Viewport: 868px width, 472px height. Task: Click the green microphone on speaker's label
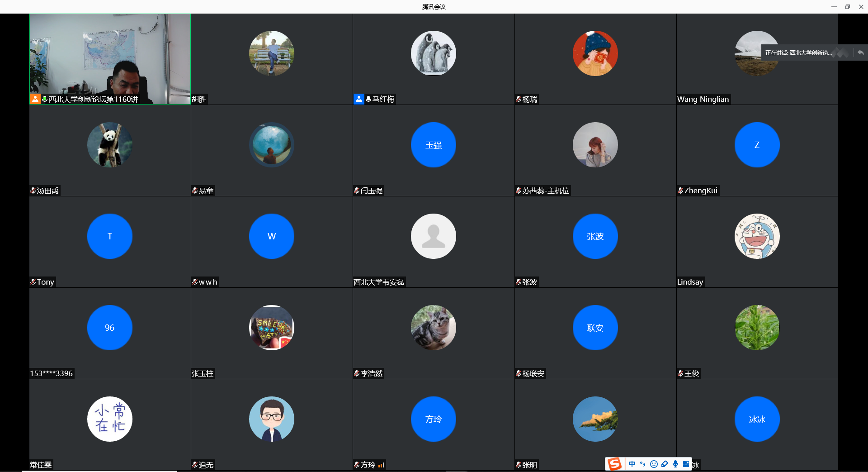[x=45, y=99]
